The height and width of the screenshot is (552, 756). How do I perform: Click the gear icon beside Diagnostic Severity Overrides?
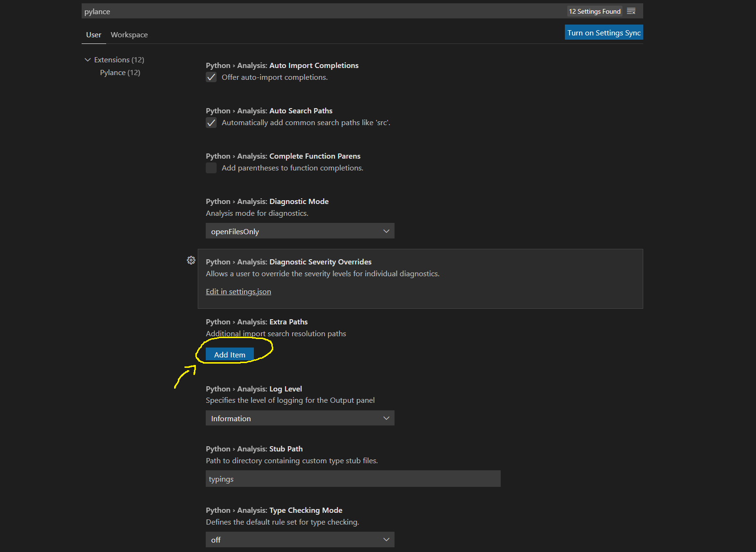pos(191,260)
